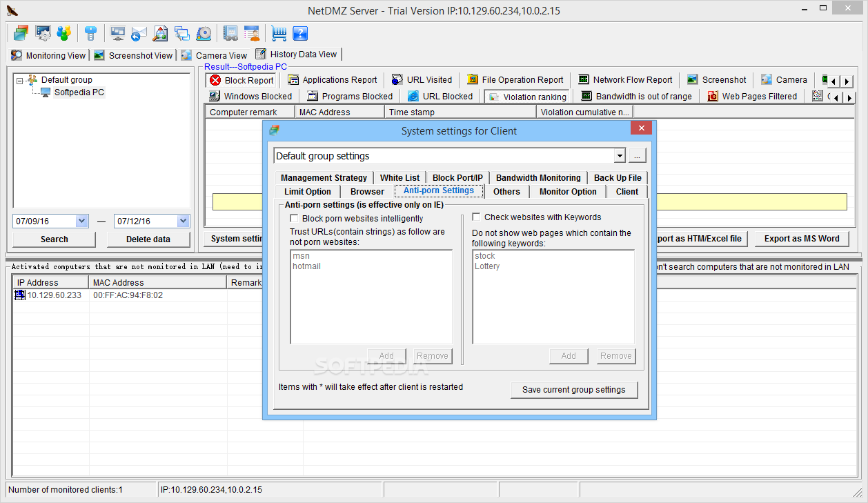Click the document magnifier toolbar icon
The height and width of the screenshot is (503, 868).
[x=161, y=32]
